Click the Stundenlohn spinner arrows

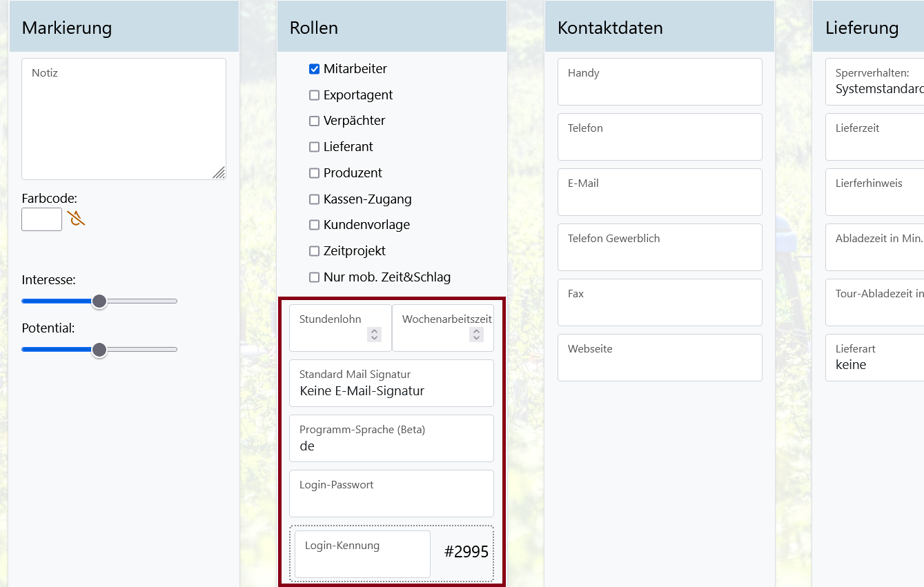[x=375, y=335]
